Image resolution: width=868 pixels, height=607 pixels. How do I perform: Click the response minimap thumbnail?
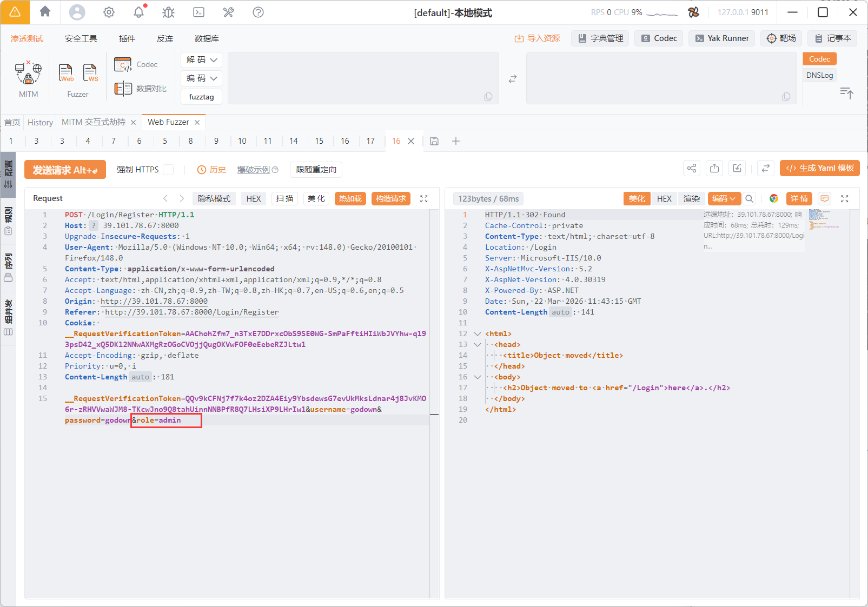(x=822, y=219)
